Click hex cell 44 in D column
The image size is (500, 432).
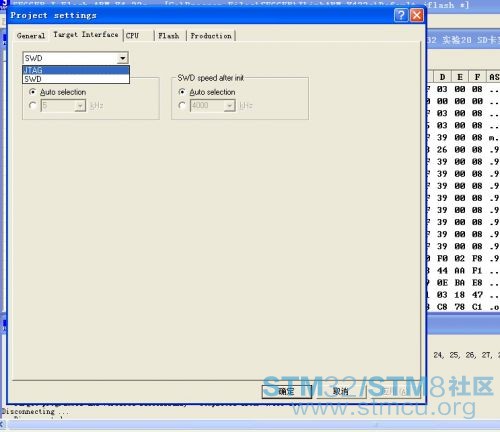click(442, 270)
